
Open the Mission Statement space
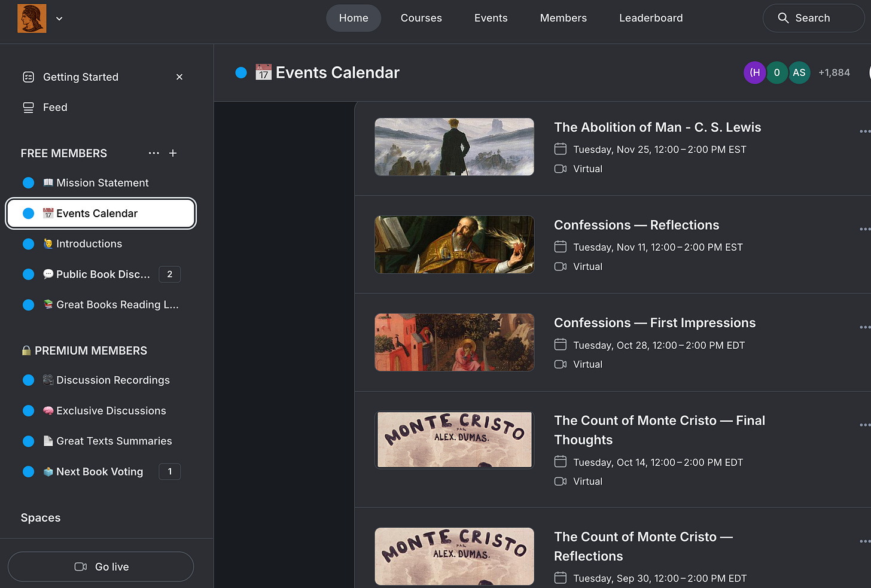(x=100, y=183)
